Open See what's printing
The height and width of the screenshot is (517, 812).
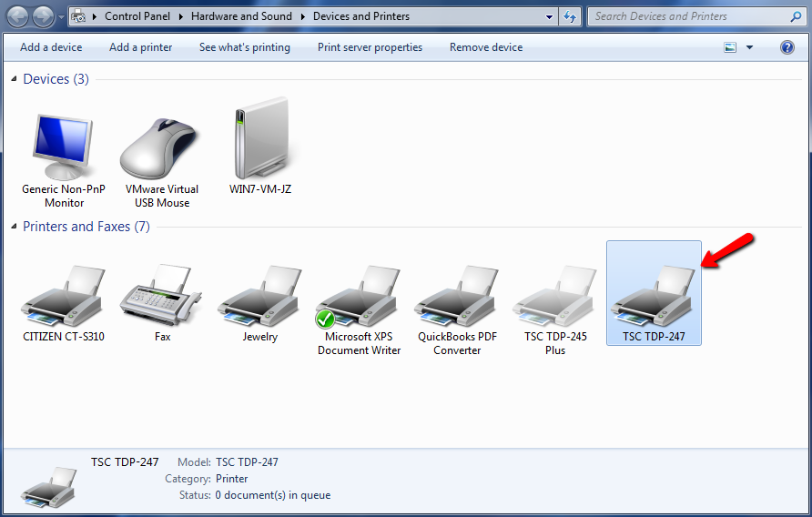point(245,47)
